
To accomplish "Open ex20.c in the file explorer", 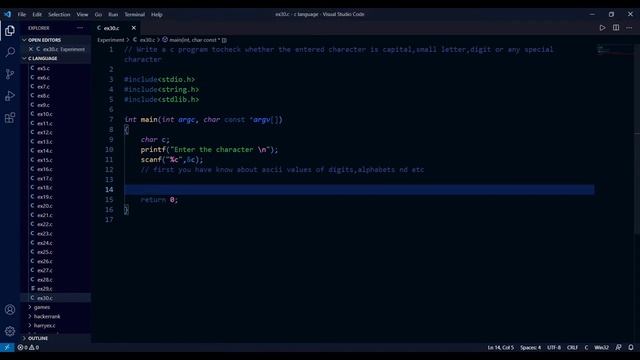I will pyautogui.click(x=44, y=206).
